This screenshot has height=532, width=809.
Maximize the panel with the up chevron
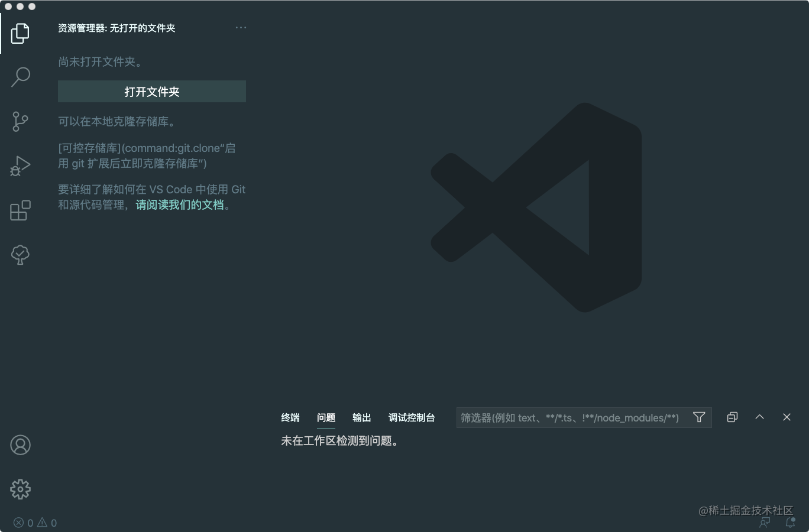pos(760,417)
